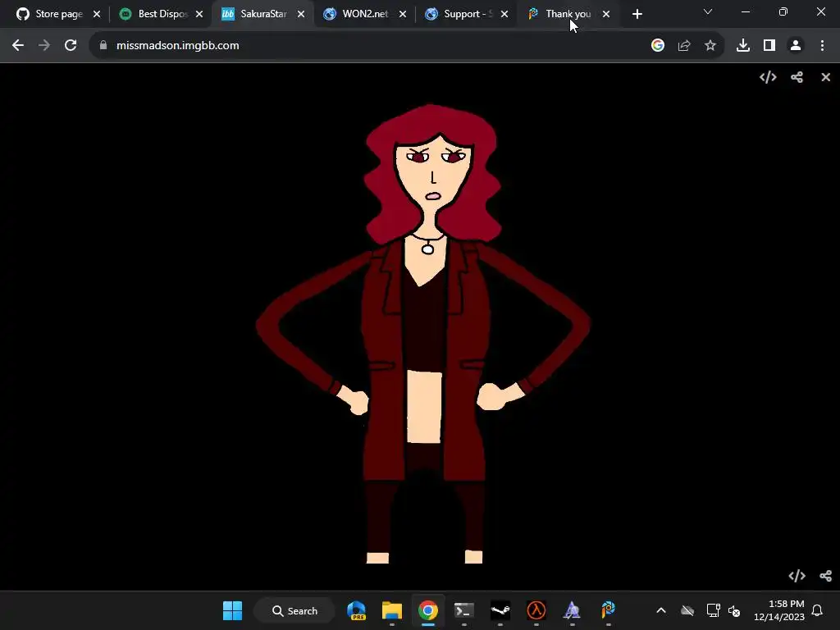Click the share icon beside the viewer close button

(797, 77)
